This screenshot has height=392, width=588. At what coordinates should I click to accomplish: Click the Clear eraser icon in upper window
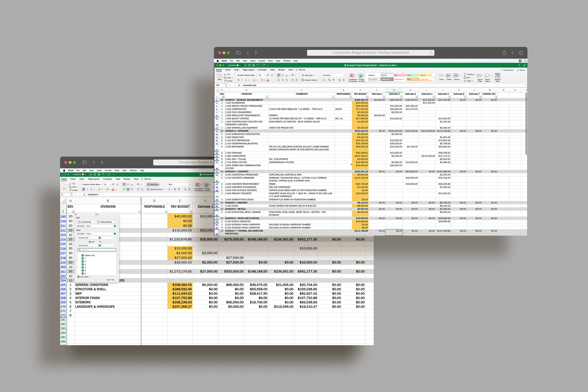click(x=465, y=81)
